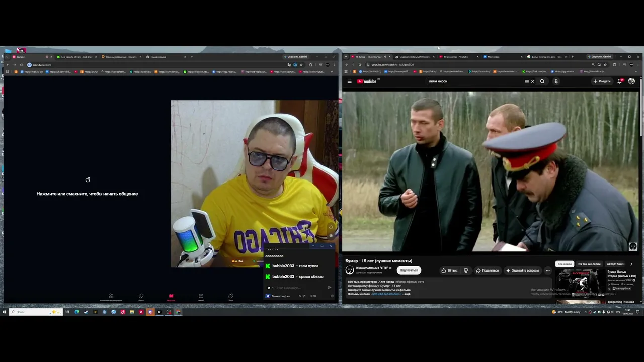Switch to the Leo_Lacoste Stream Kick tab
644x362 pixels.
76,57
